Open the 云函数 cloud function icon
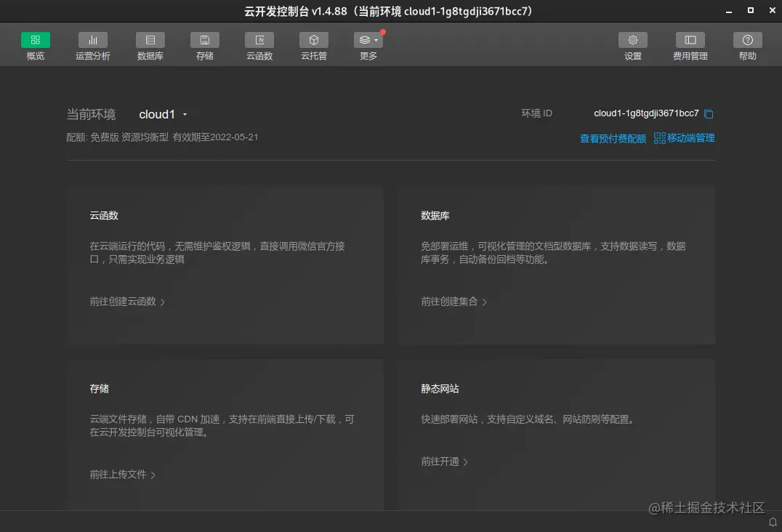 tap(259, 40)
